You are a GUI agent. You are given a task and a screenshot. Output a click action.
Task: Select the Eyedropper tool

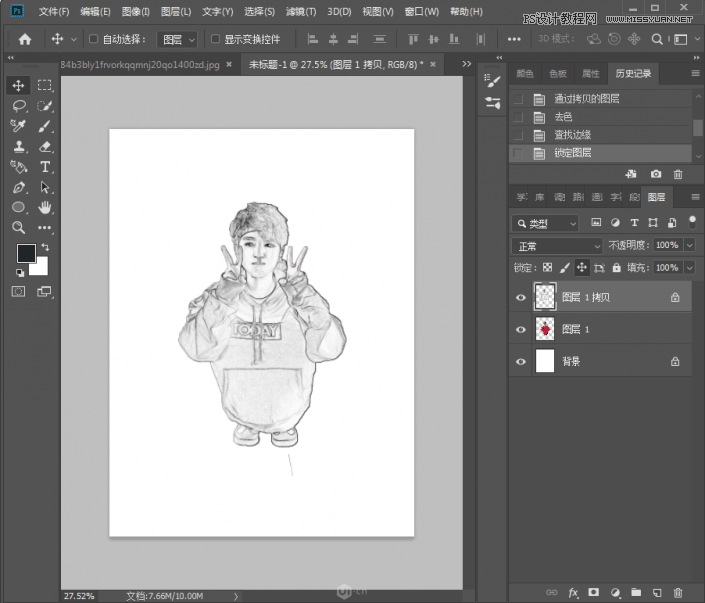[x=18, y=126]
